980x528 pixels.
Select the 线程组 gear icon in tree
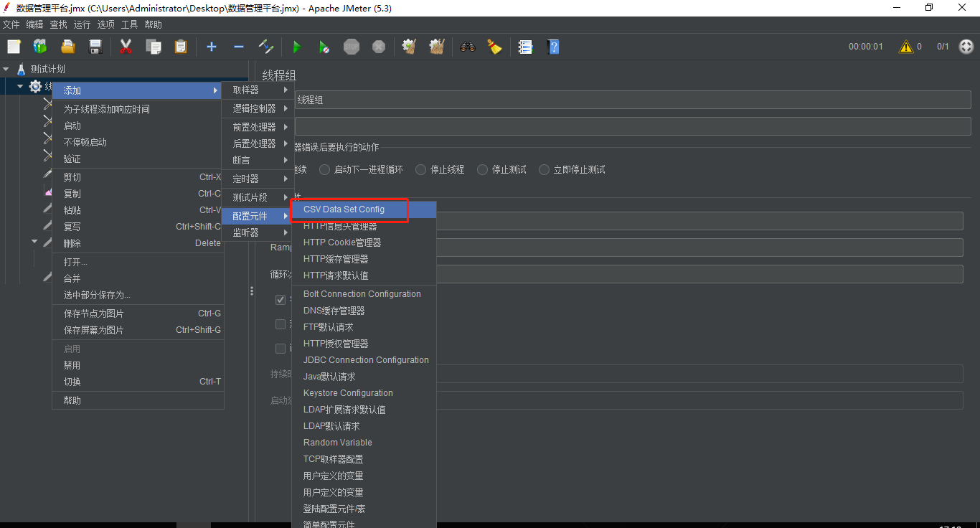tap(35, 86)
